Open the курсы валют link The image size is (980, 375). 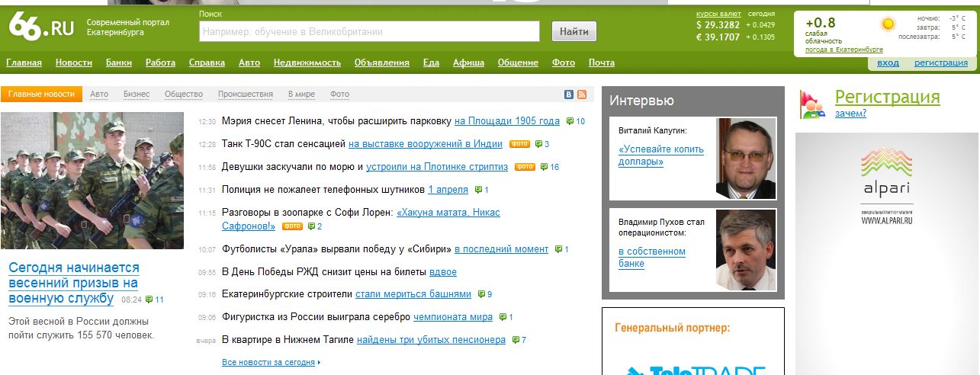coord(718,14)
